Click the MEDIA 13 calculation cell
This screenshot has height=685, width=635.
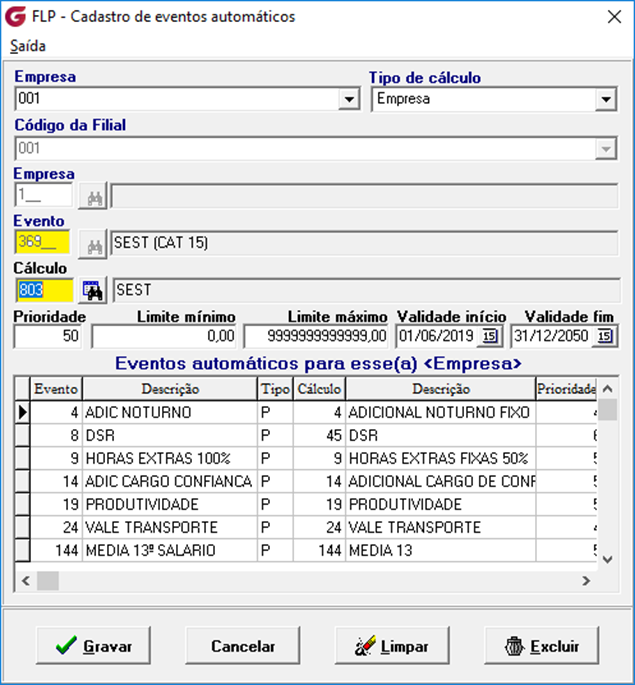(441, 550)
